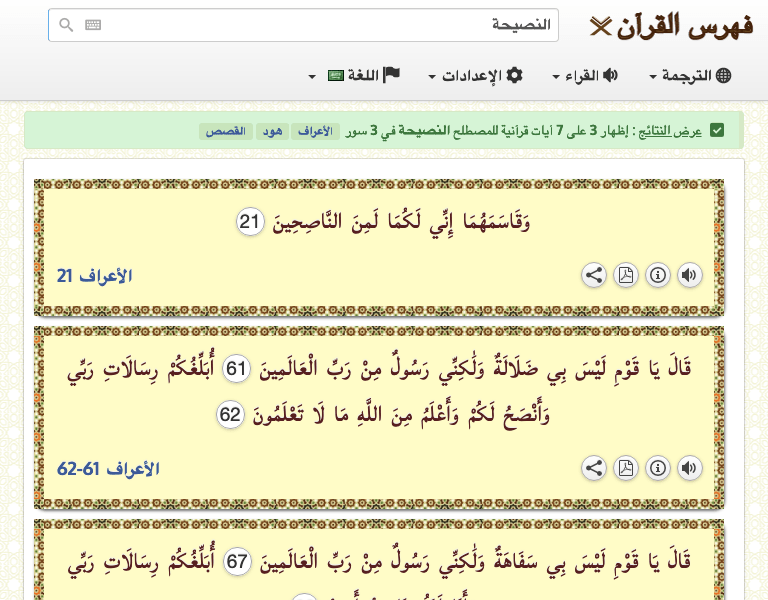Expand the القراء reciters dropdown
768x600 pixels.
point(585,76)
